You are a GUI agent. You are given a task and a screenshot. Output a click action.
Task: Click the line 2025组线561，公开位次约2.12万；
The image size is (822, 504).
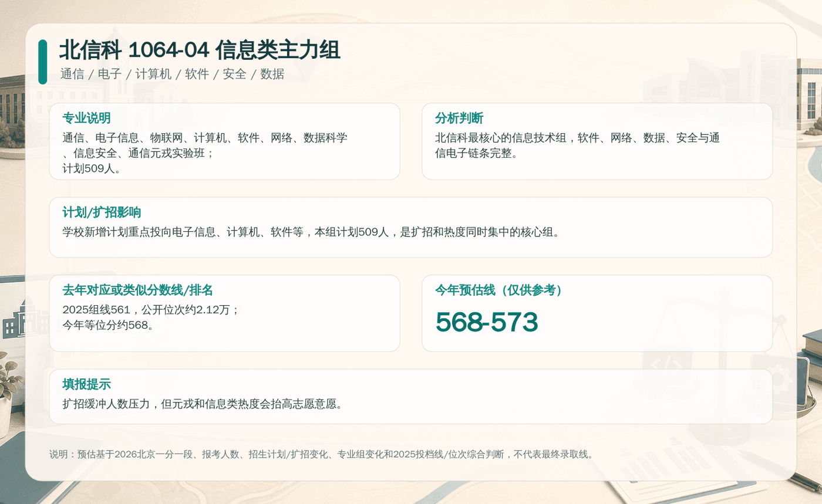pos(151,310)
